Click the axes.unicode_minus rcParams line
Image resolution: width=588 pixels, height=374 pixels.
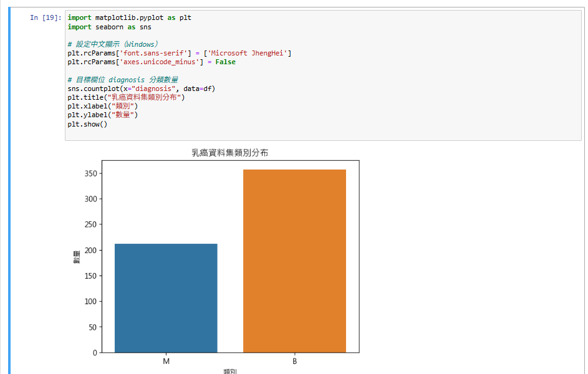pos(152,62)
